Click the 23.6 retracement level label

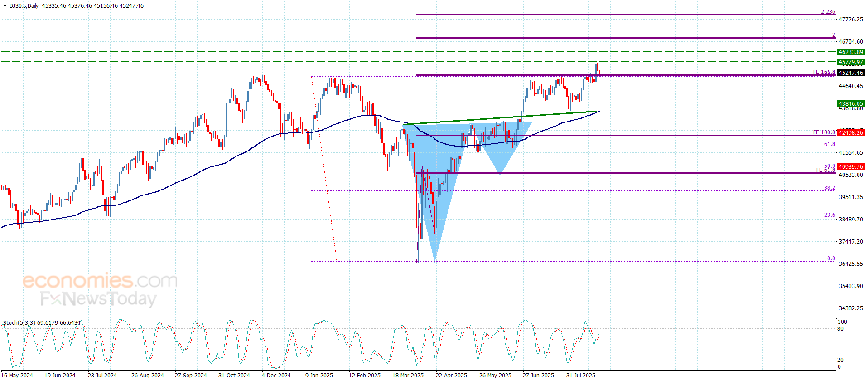(x=829, y=215)
